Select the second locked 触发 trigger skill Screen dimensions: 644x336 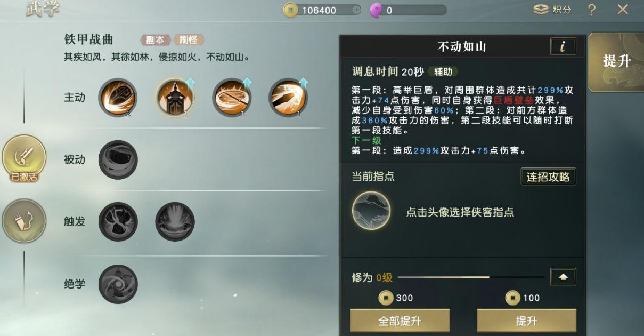tap(175, 221)
